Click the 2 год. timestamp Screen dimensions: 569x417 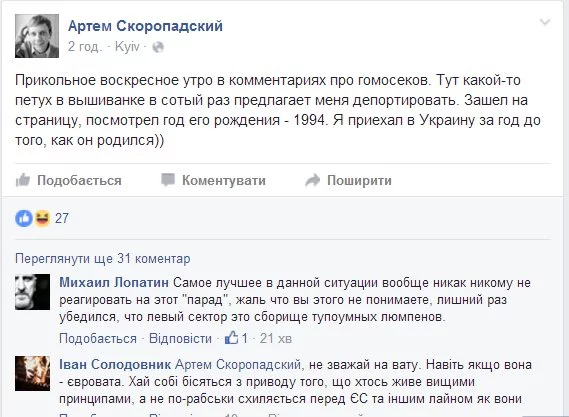tap(85, 47)
